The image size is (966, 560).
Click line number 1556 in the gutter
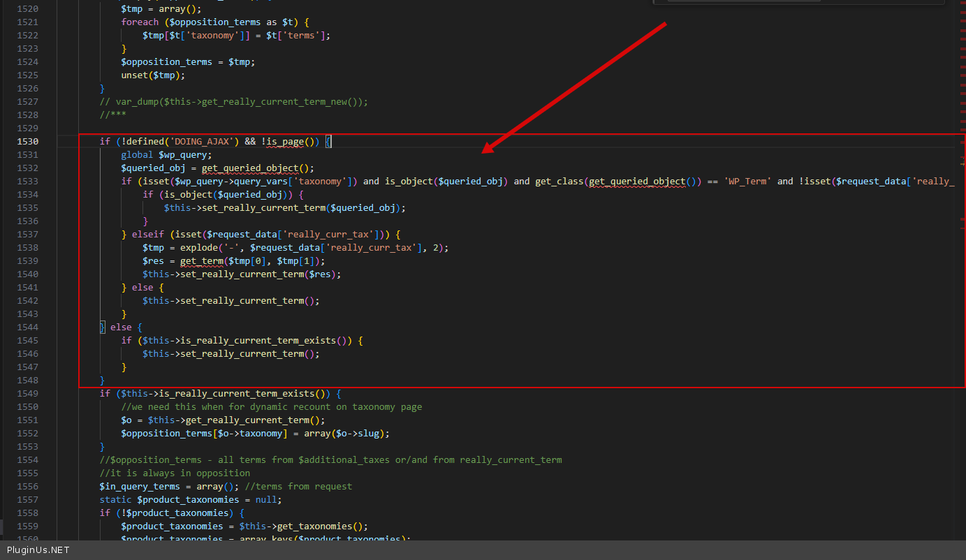click(27, 487)
